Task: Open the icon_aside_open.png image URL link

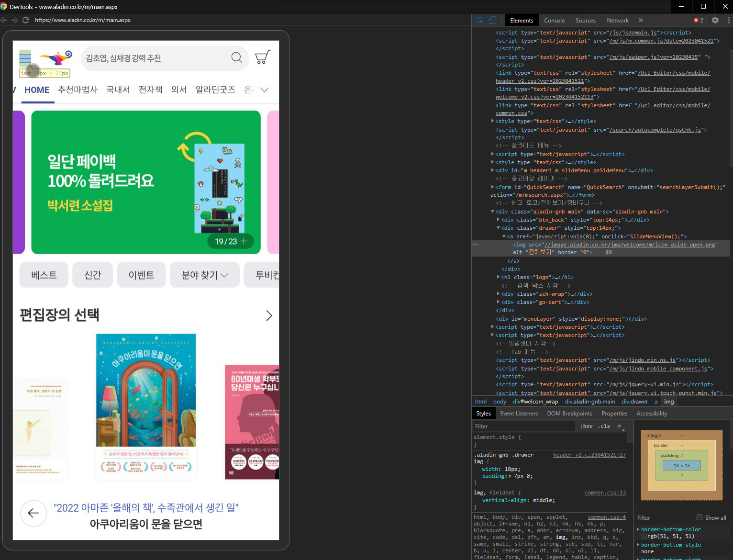Action: coord(630,245)
